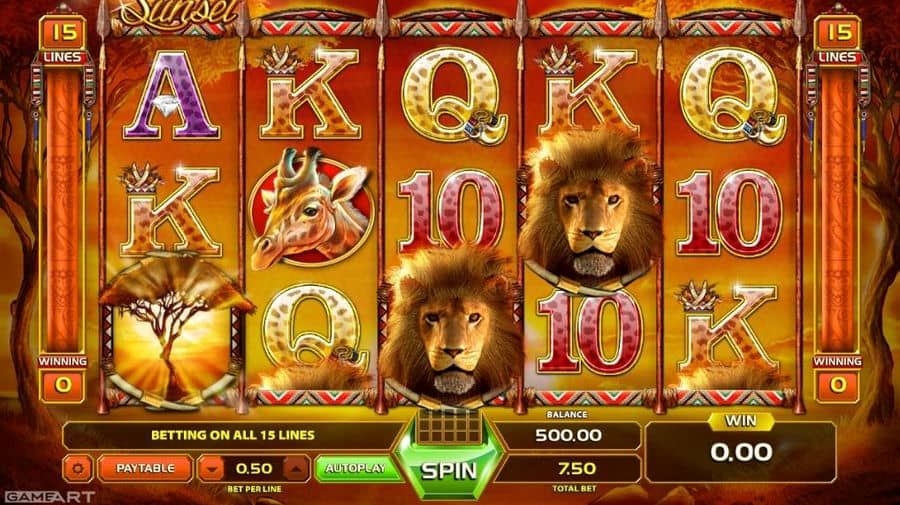Select the giraffe symbol on reel two
900x505 pixels.
tap(310, 208)
